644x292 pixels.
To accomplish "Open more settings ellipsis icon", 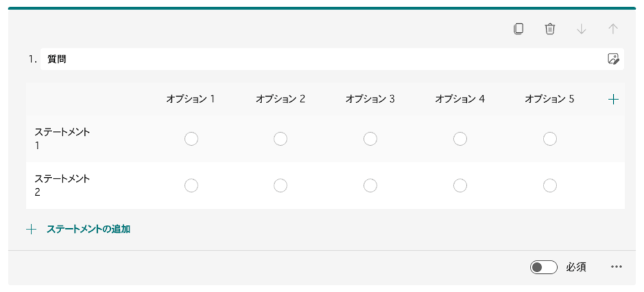I will (616, 267).
